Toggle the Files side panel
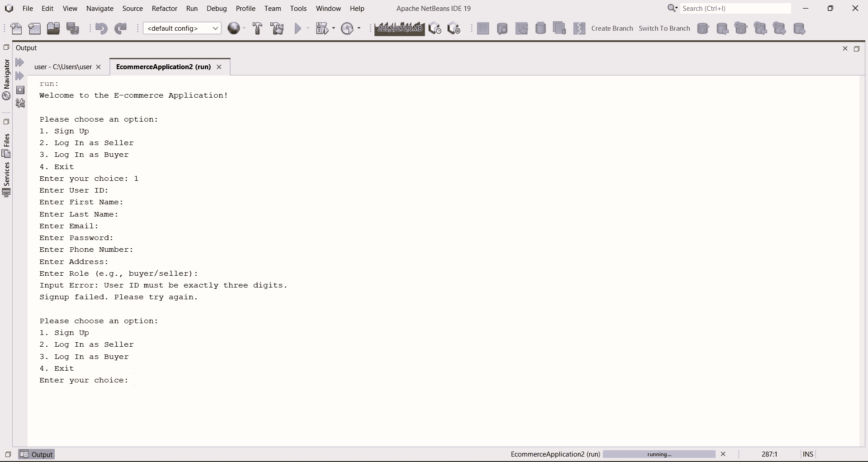This screenshot has height=462, width=868. tap(6, 146)
